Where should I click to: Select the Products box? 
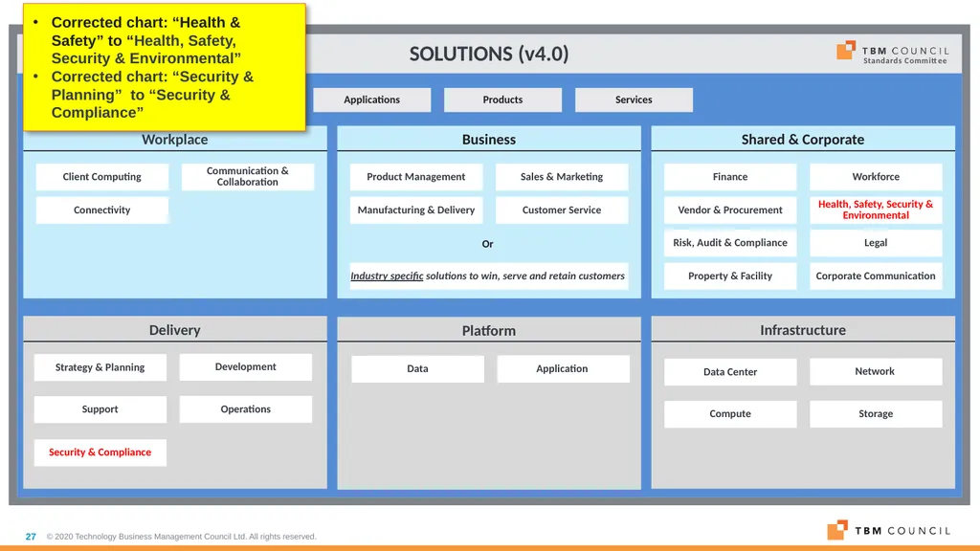[502, 99]
